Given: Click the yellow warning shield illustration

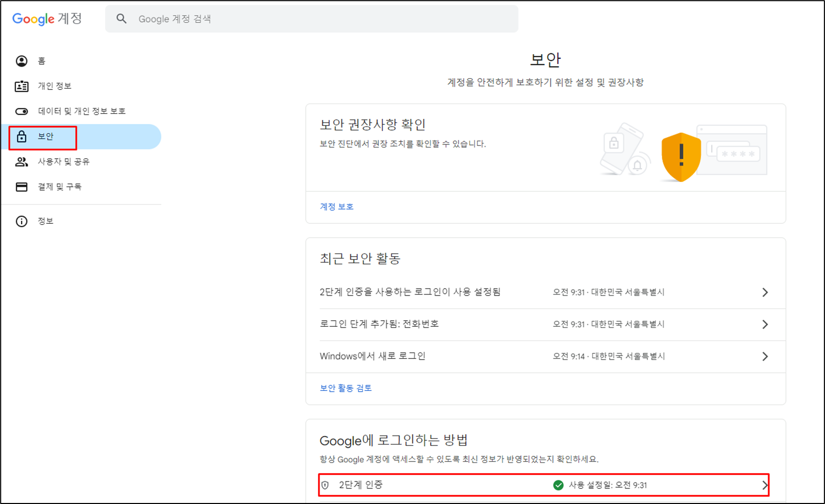Looking at the screenshot, I should 681,157.
